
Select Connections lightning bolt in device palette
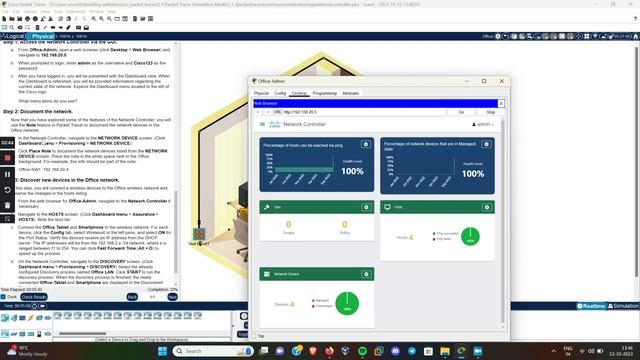coord(31,318)
